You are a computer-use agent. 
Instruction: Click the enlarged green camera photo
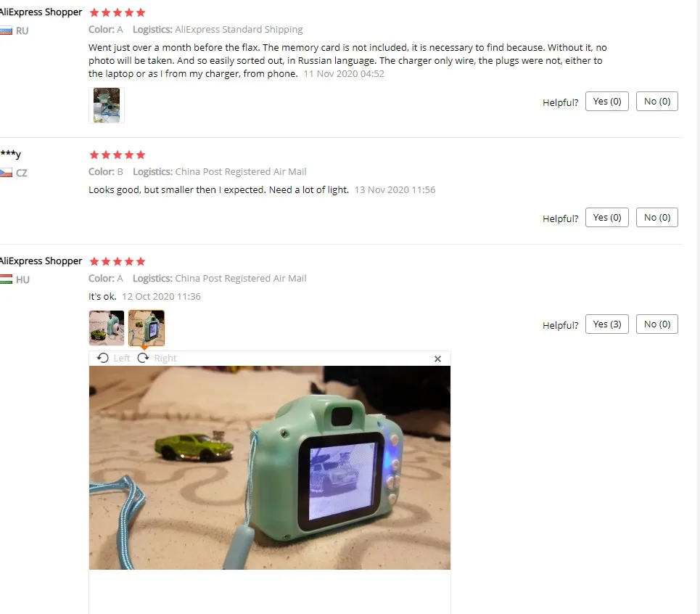[x=270, y=467]
